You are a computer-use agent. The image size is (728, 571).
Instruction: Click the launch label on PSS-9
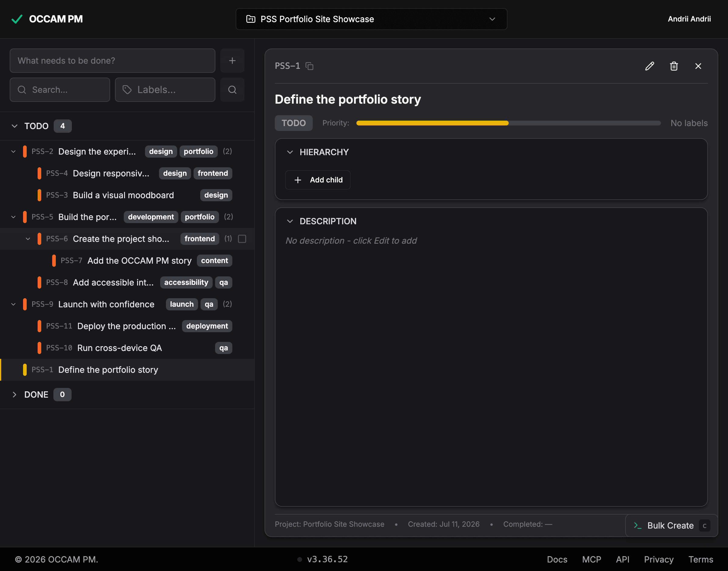click(x=182, y=304)
